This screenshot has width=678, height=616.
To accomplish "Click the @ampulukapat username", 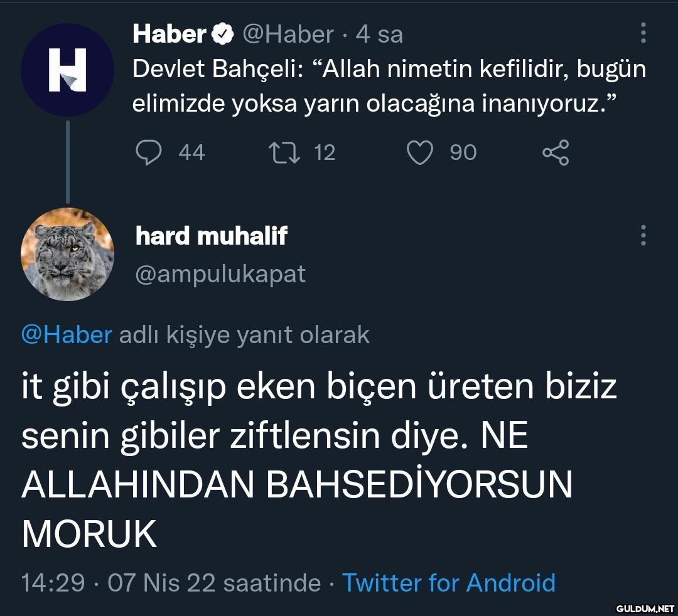I will pyautogui.click(x=220, y=274).
